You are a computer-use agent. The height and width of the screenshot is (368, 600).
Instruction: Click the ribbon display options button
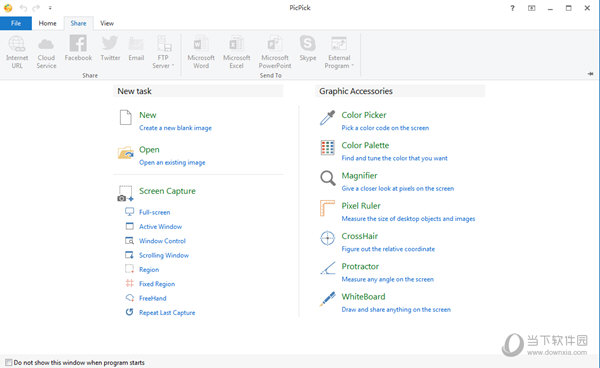(532, 8)
